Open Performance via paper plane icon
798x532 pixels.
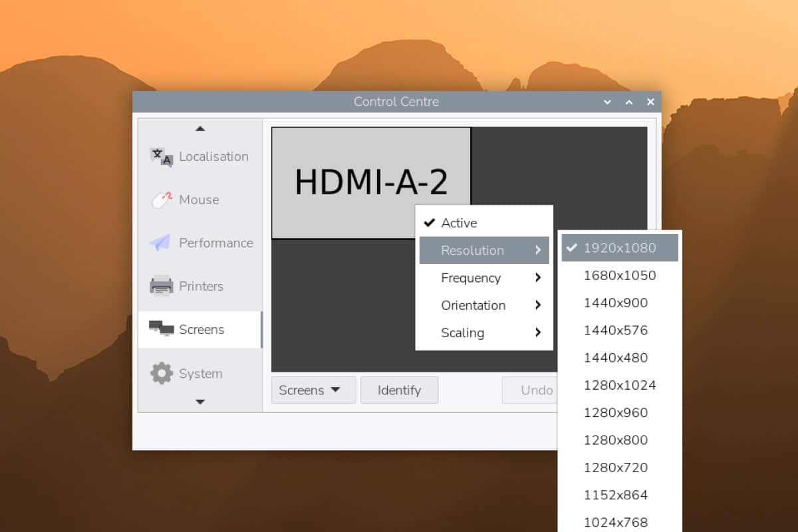[x=160, y=243]
